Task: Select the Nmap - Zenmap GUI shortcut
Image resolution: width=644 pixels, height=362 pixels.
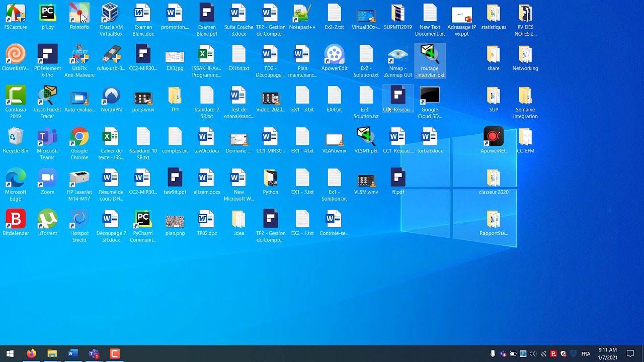Action: 397,55
